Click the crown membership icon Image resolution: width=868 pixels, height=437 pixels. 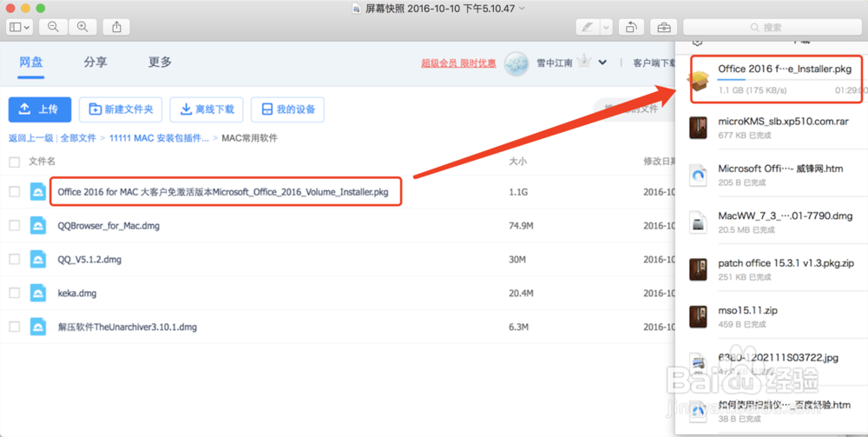coord(584,62)
